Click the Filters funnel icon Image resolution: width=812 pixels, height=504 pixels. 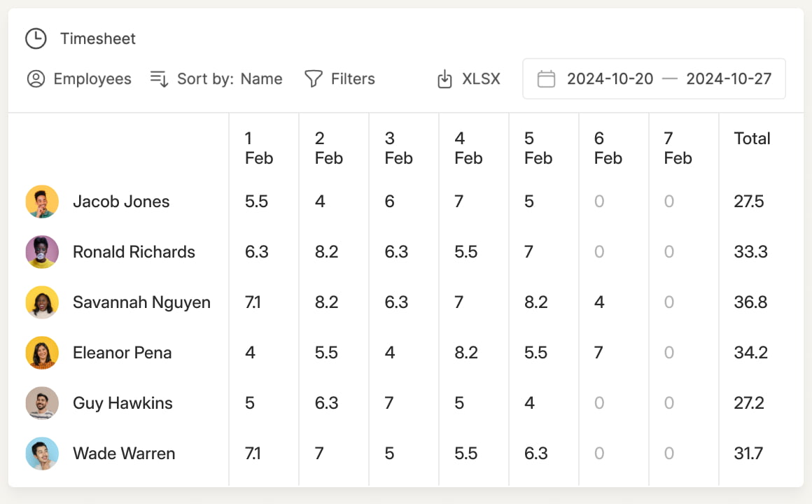[314, 78]
